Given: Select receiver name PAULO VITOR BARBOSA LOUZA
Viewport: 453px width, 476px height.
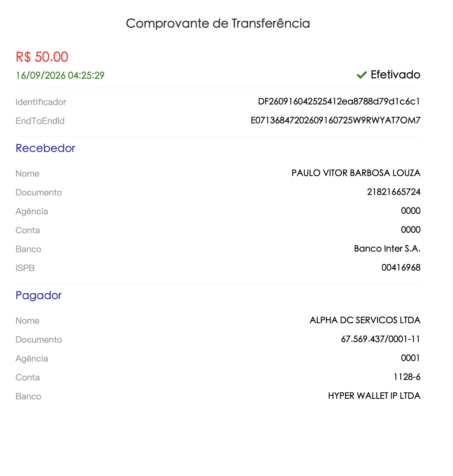Looking at the screenshot, I should coord(356,173).
